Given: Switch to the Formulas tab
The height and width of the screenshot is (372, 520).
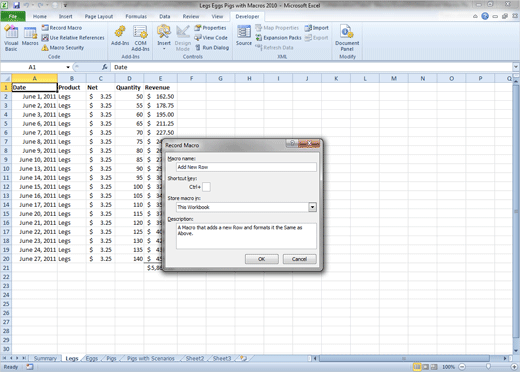Looking at the screenshot, I should coord(136,16).
